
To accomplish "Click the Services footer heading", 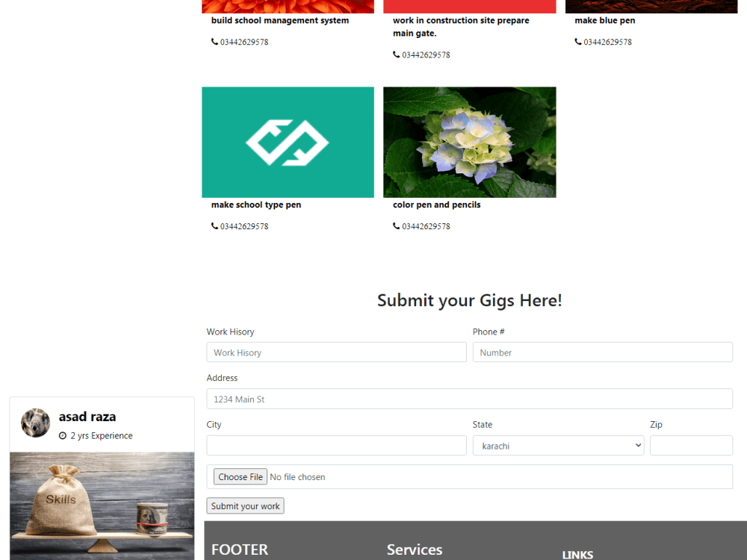I will click(x=415, y=550).
